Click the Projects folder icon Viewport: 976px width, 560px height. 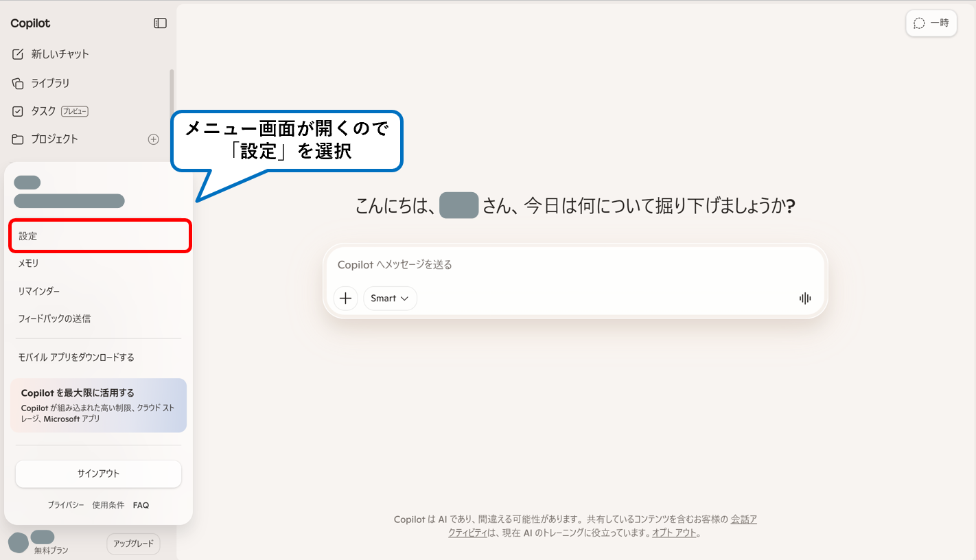point(18,139)
